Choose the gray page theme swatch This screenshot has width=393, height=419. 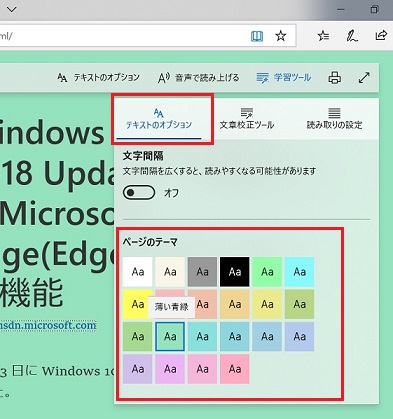click(202, 272)
